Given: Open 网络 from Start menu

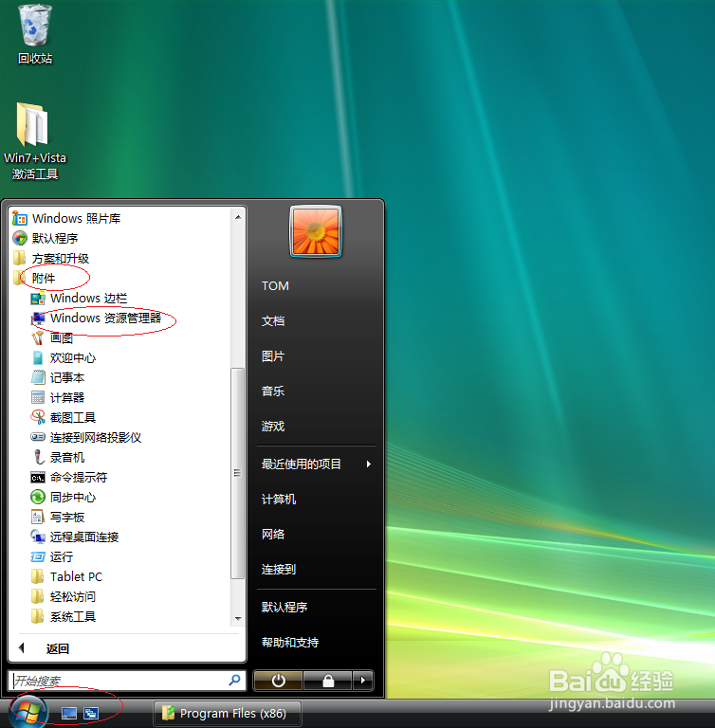Looking at the screenshot, I should pyautogui.click(x=273, y=534).
